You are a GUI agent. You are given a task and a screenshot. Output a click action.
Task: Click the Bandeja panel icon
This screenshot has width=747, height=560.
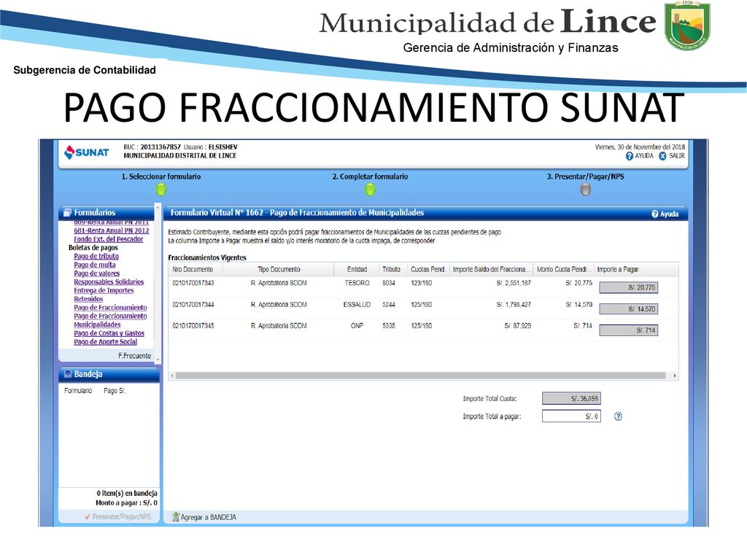tap(67, 374)
